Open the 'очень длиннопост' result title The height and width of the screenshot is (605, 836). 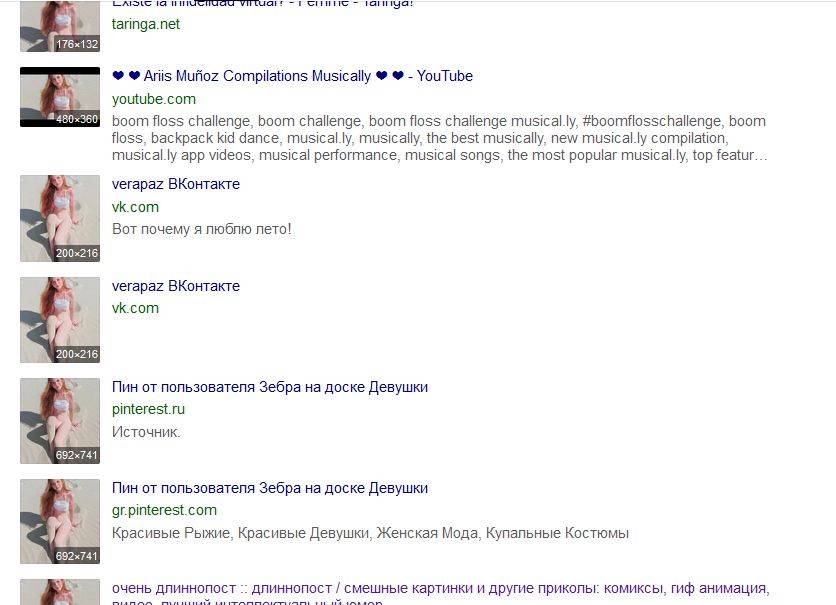(x=440, y=589)
